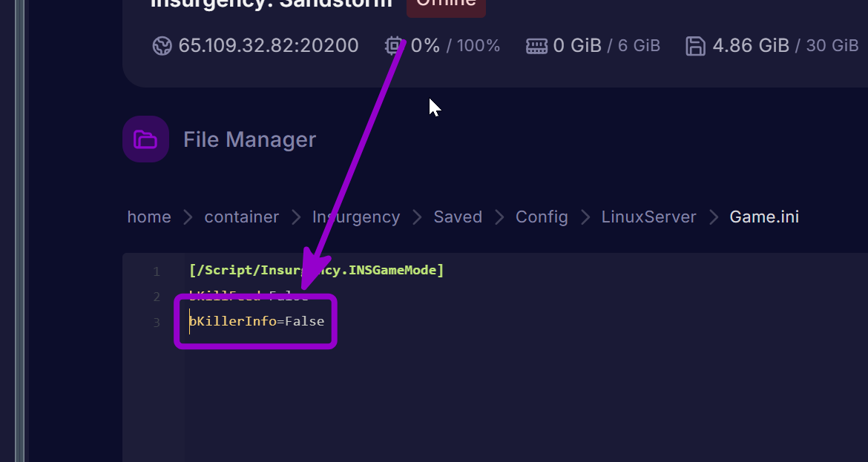Click the 0 GiB memory usage value
This screenshot has width=868, height=462.
tap(577, 45)
